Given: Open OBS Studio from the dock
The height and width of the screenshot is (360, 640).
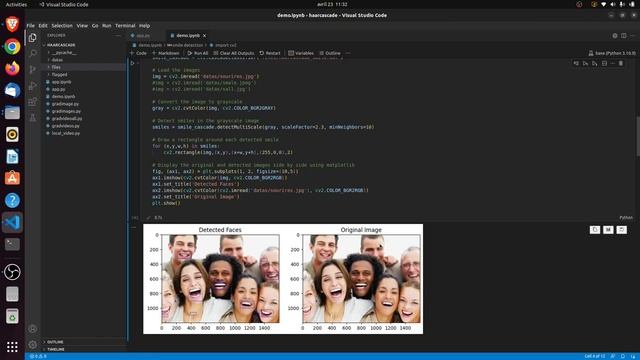Looking at the screenshot, I should [12, 272].
